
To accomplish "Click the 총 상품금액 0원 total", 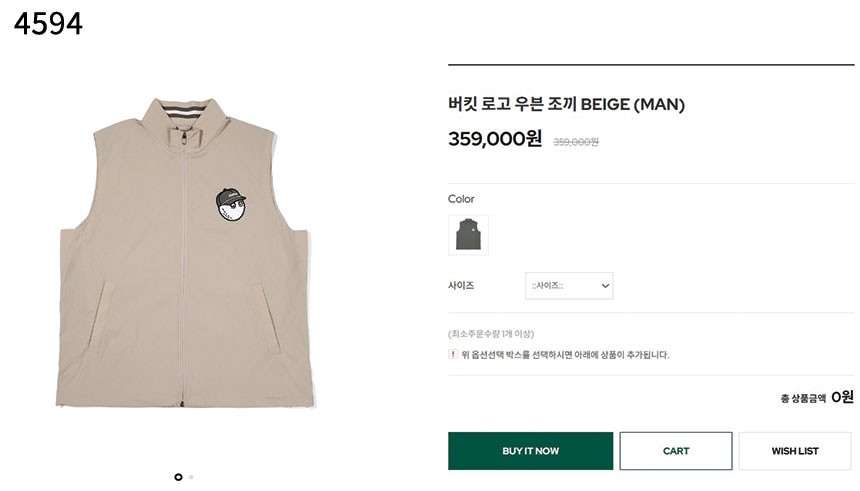I will click(817, 397).
